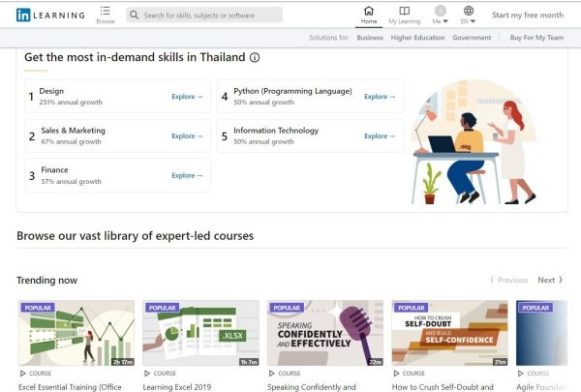Type in the search skills field
Image resolution: width=581 pixels, height=392 pixels.
[210, 15]
